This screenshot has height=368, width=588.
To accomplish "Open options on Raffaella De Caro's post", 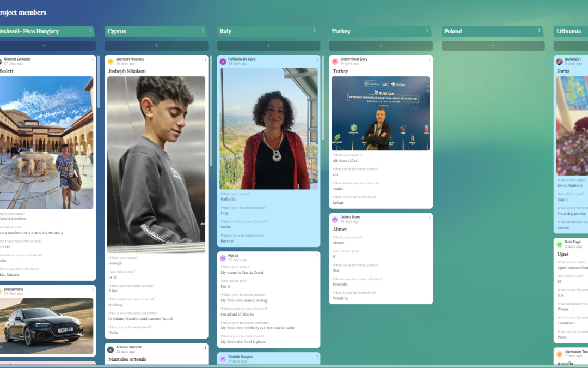I will click(317, 59).
